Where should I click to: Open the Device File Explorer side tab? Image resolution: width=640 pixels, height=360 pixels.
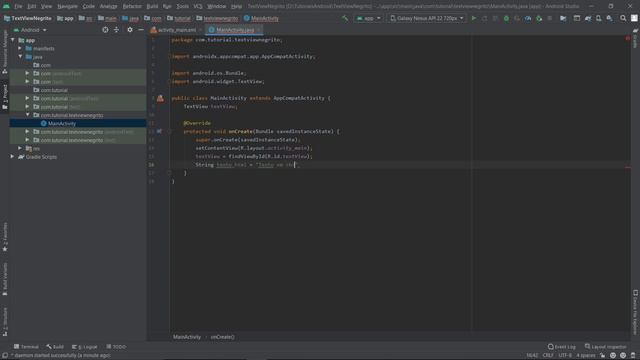pyautogui.click(x=635, y=312)
